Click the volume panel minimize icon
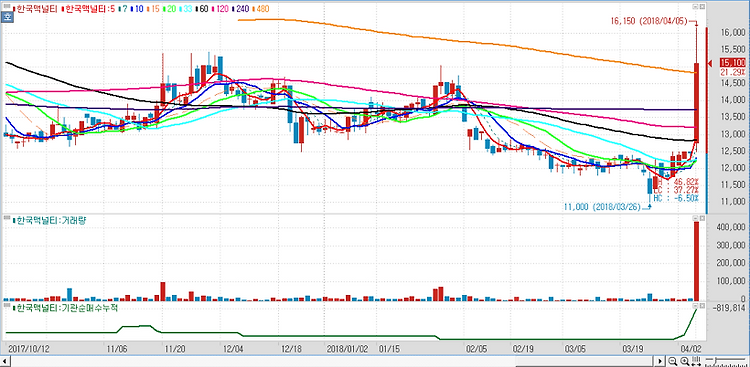The width and height of the screenshot is (750, 367). (695, 218)
